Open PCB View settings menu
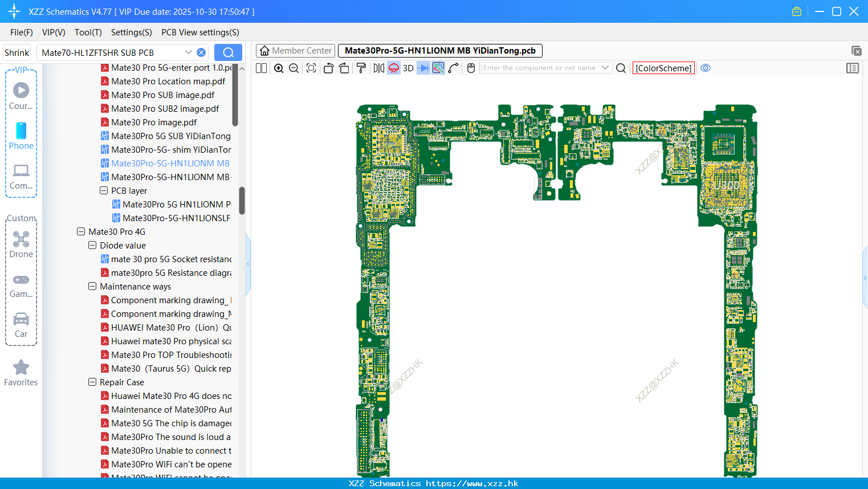 coord(200,32)
